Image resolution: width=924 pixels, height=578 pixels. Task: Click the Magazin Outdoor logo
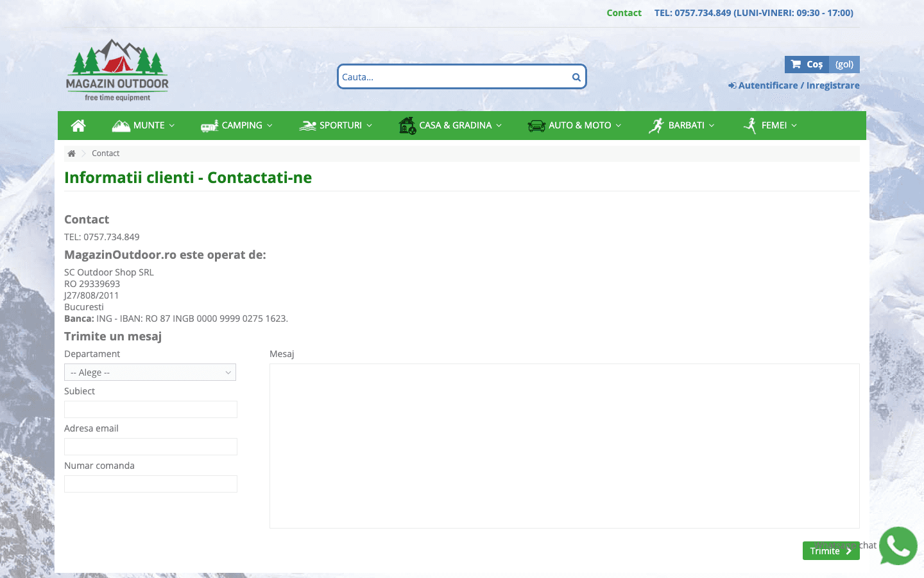click(117, 70)
